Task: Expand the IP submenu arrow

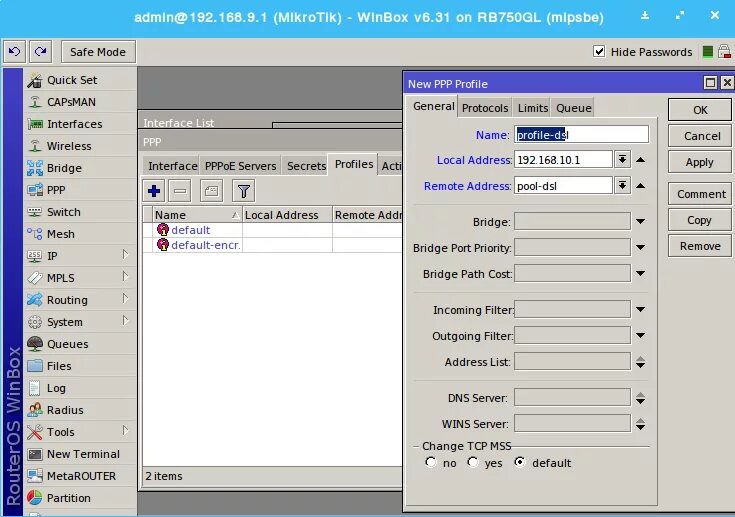Action: [x=125, y=255]
